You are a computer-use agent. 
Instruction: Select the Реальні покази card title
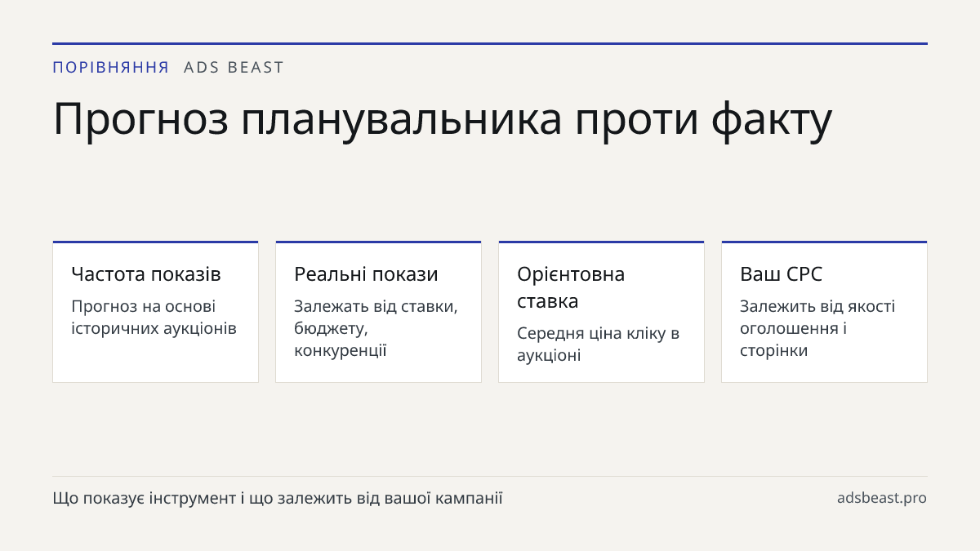click(x=366, y=274)
